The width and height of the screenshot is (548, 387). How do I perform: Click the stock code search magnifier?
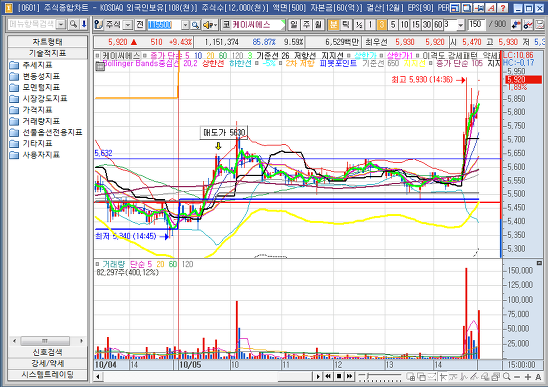195,25
